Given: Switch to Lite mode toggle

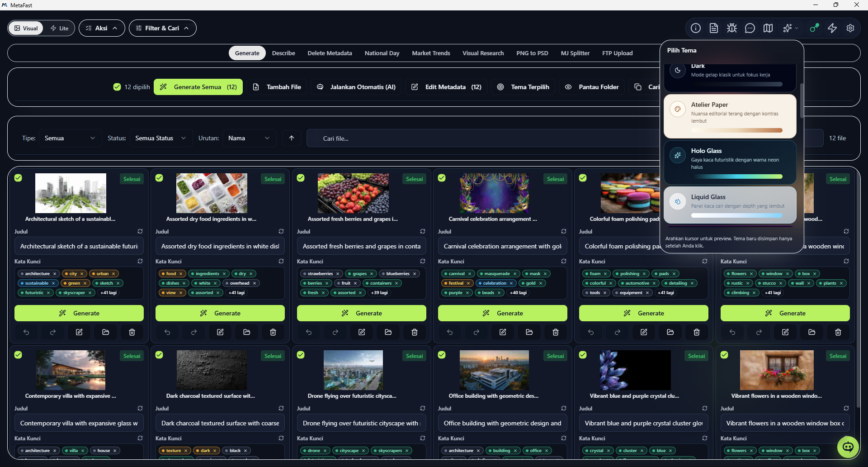Looking at the screenshot, I should [x=59, y=28].
